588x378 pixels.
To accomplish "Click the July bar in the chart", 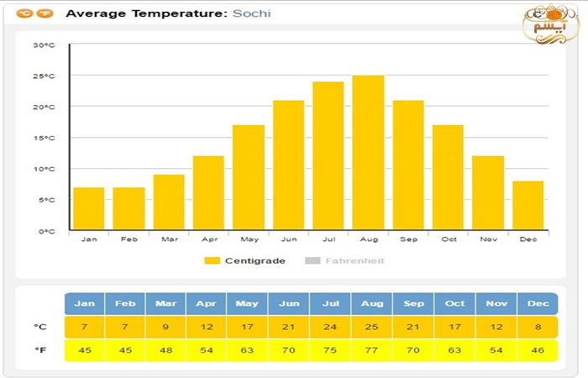I will click(x=328, y=156).
